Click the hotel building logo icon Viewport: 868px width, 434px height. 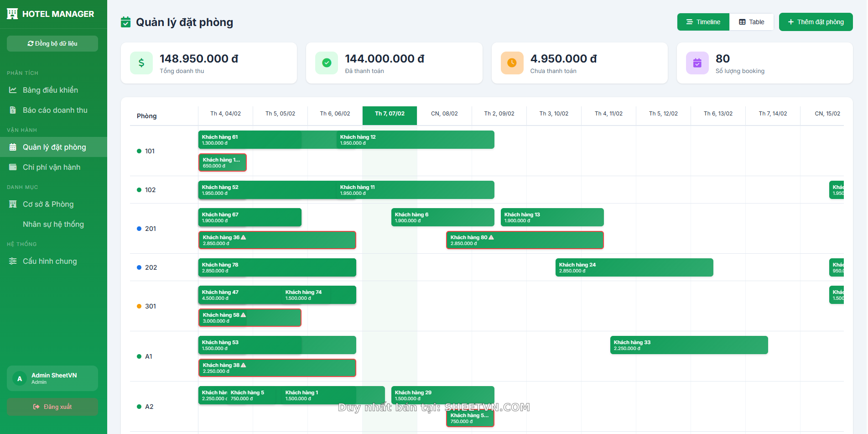[x=12, y=14]
